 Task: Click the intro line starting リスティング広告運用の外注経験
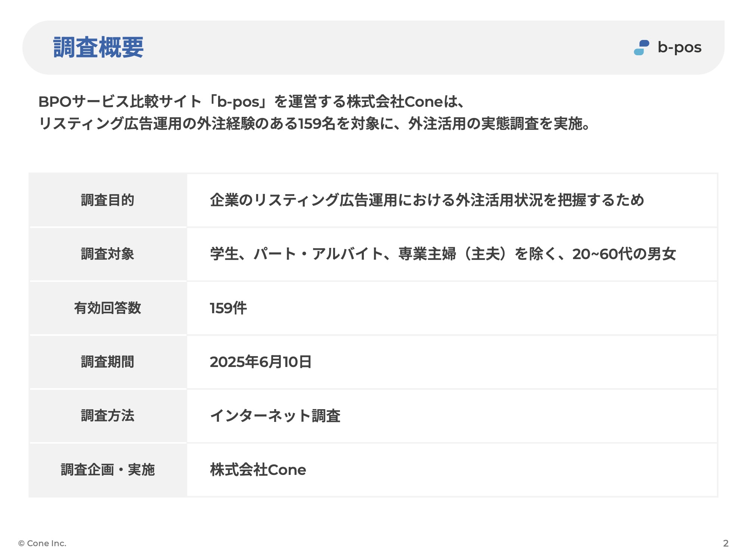tap(314, 123)
